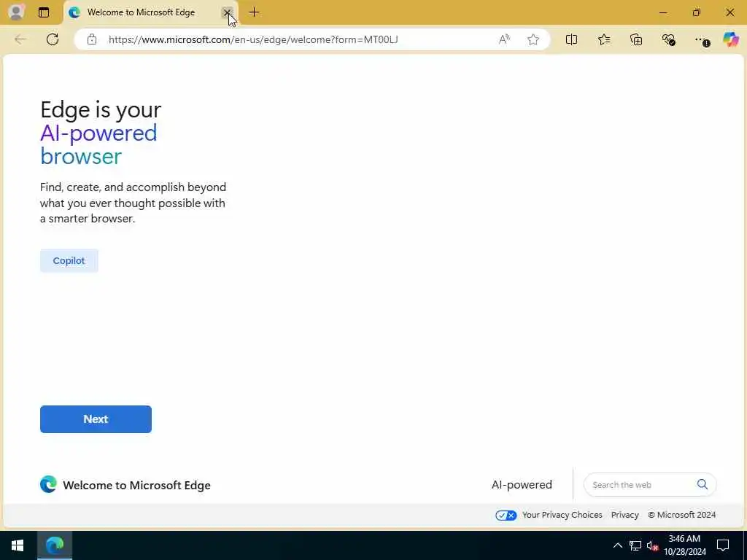Open the clock showing 3:46 AM
This screenshot has height=560, width=747.
click(684, 545)
